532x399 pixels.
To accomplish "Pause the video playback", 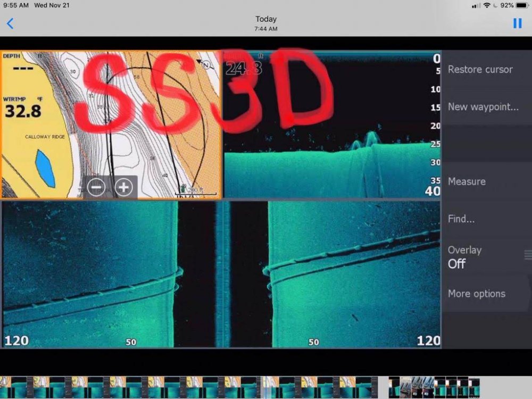I will tap(517, 23).
